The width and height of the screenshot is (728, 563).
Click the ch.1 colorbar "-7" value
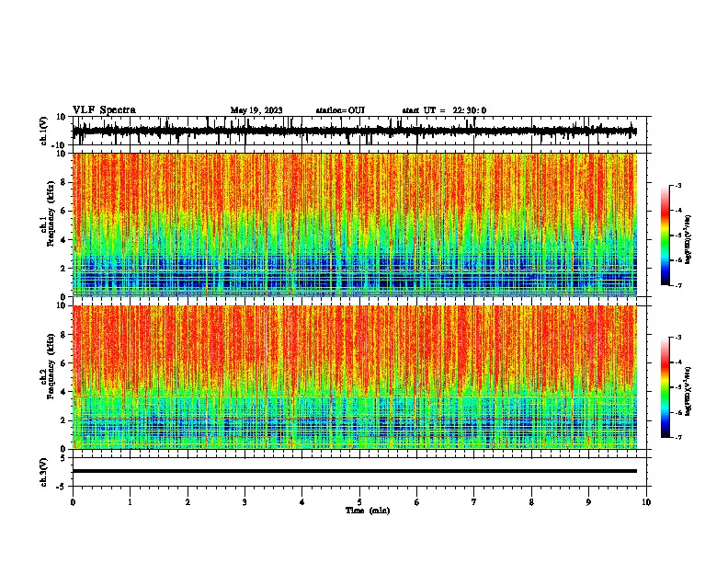click(x=678, y=285)
